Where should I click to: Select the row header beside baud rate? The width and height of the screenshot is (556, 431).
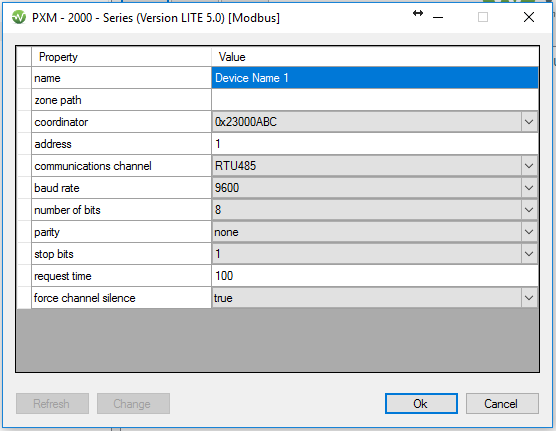24,188
